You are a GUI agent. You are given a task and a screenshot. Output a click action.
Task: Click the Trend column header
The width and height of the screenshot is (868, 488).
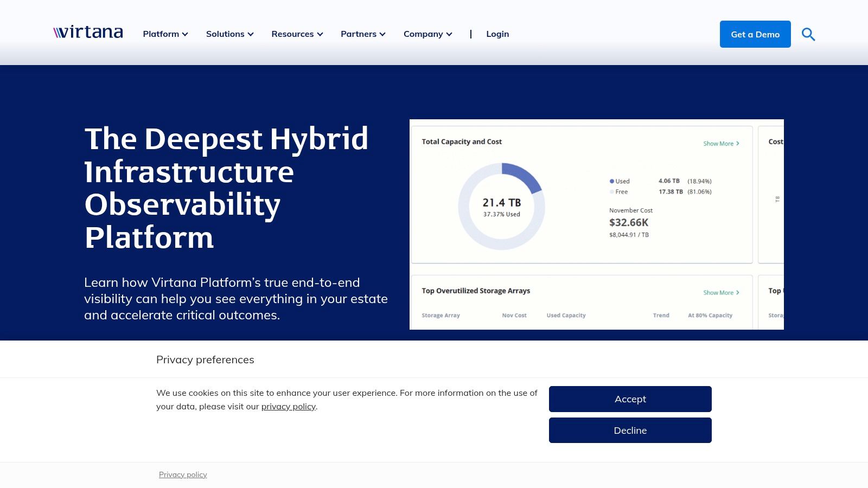tap(661, 315)
